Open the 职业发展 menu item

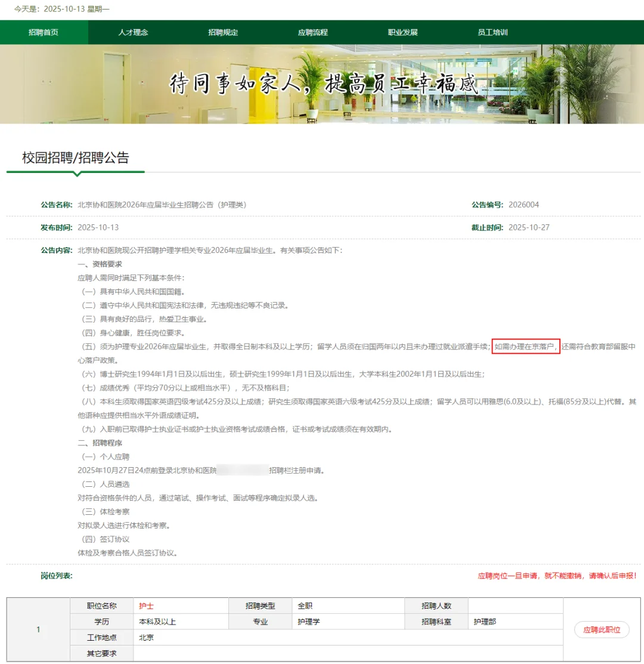403,32
